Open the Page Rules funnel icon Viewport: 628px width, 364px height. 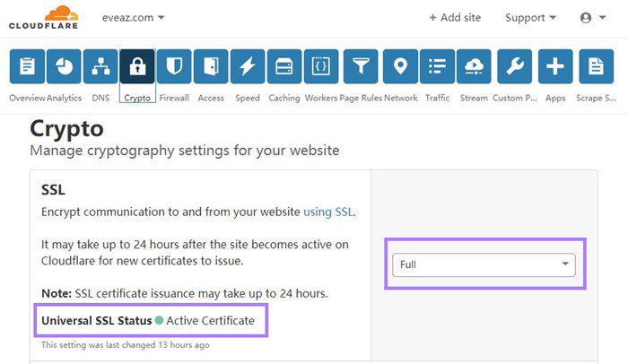tap(361, 66)
